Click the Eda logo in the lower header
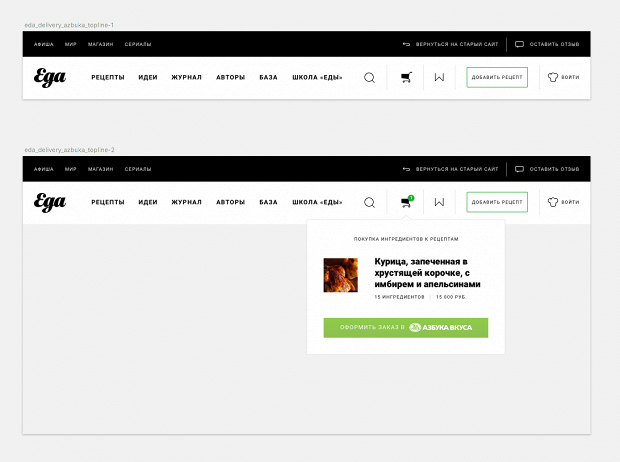Screen dimensions: 620x462 [50, 202]
